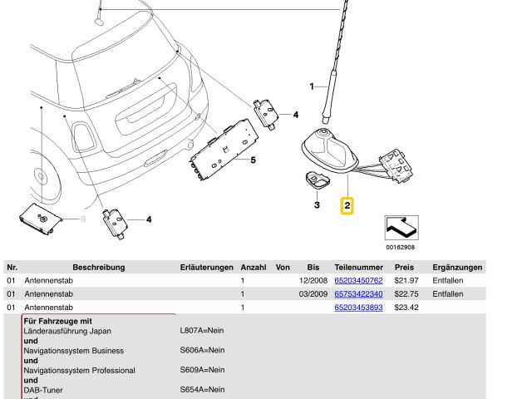
Task: Select callout number 5 on the diagram
Action: (252, 159)
